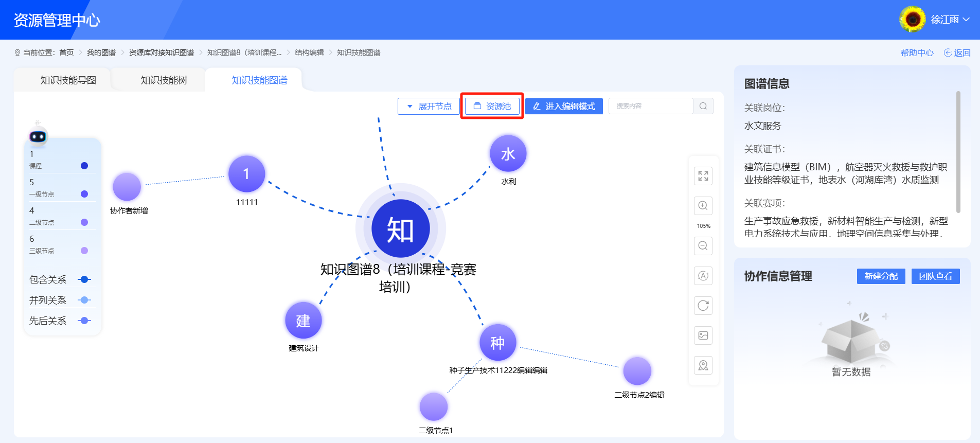Switch to 知识技能导图 tab
Screen dimensions: 980x443
pyautogui.click(x=68, y=80)
